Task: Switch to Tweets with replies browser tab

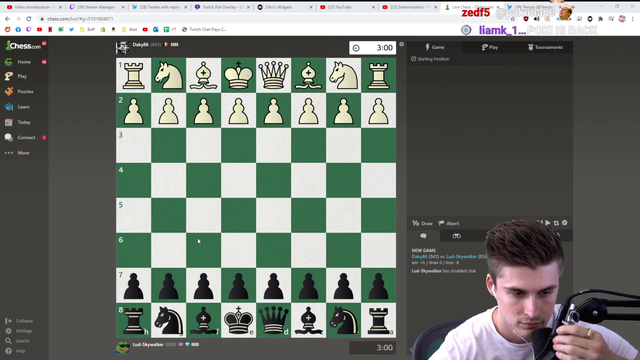Action: (x=159, y=7)
